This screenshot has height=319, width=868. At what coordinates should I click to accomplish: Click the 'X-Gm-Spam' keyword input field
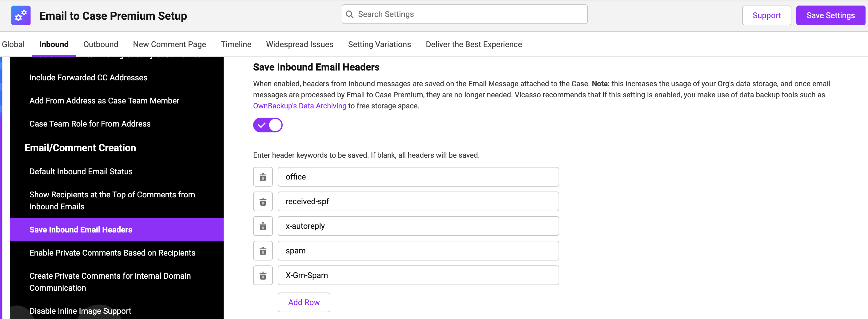click(418, 276)
